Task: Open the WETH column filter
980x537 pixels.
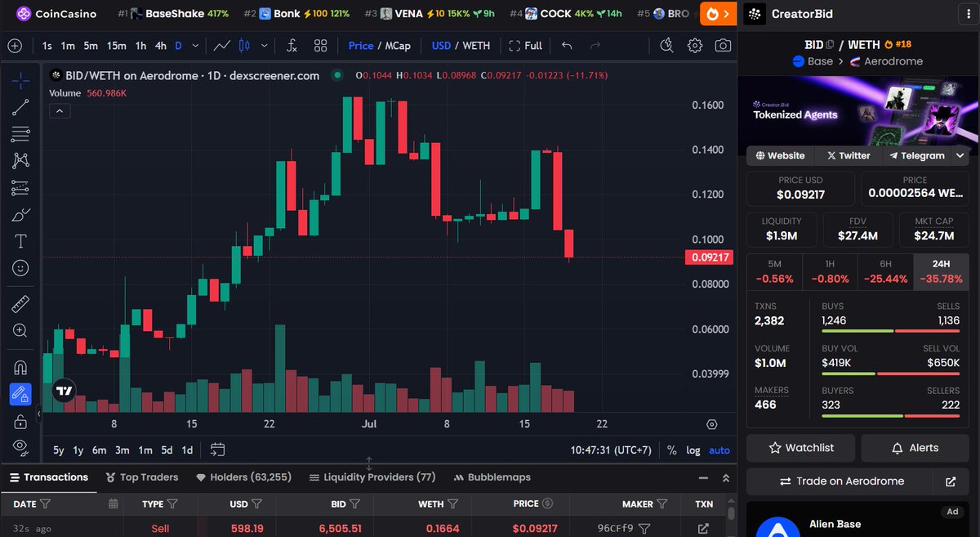Action: [x=452, y=504]
